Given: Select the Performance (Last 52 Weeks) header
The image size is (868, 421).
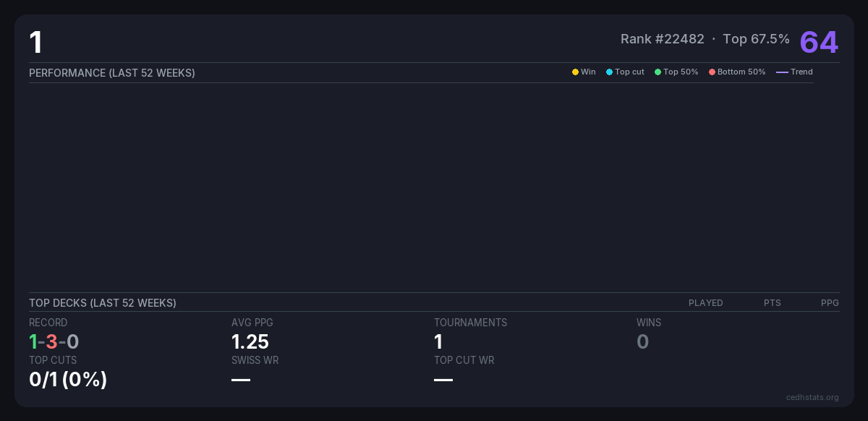Looking at the screenshot, I should (x=112, y=73).
